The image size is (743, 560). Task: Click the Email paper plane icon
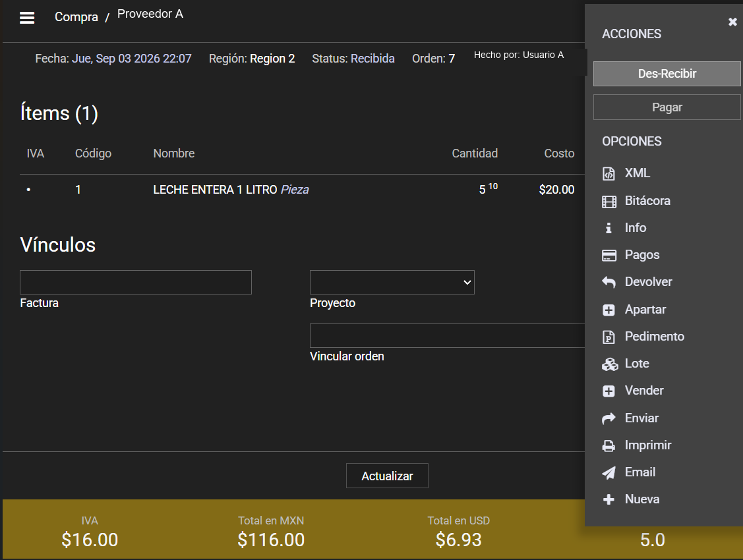(x=609, y=473)
